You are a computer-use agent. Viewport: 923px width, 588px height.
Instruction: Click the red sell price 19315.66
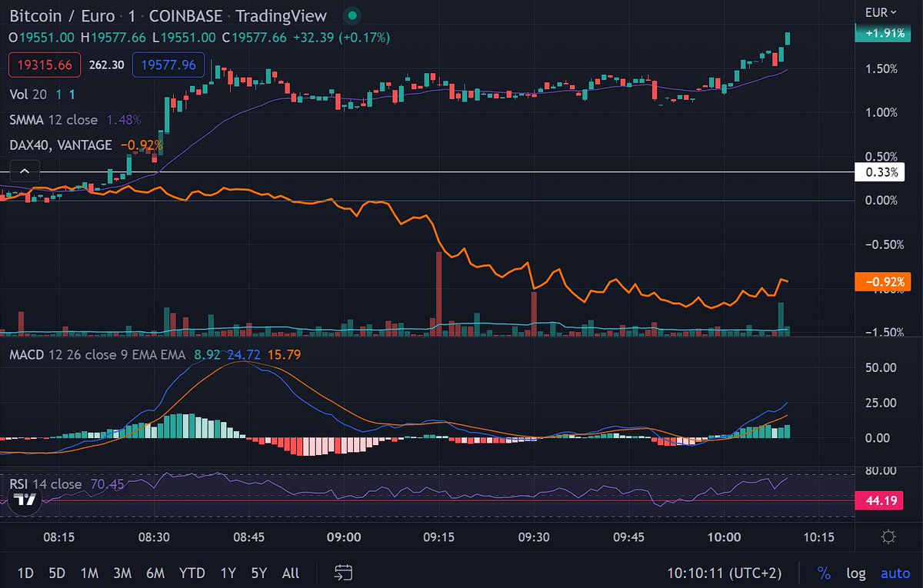pos(44,65)
